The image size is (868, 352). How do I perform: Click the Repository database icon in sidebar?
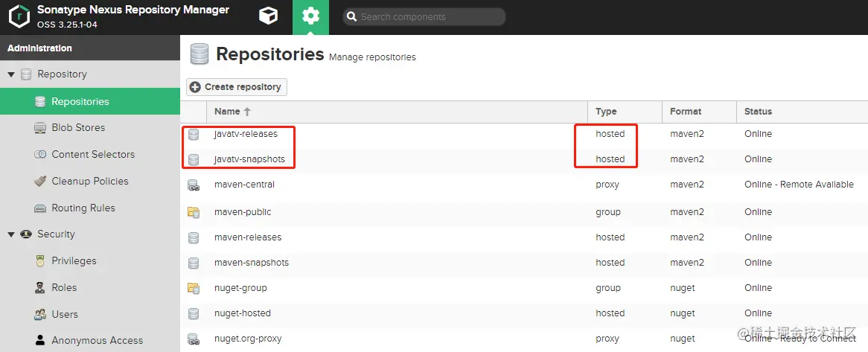26,74
